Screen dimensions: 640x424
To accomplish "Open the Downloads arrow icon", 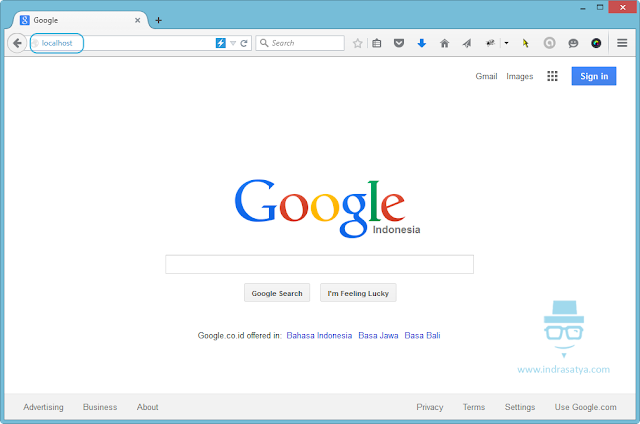I will click(x=422, y=43).
